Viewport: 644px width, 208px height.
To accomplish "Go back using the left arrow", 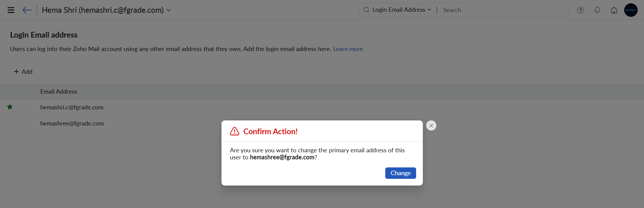I will 27,10.
